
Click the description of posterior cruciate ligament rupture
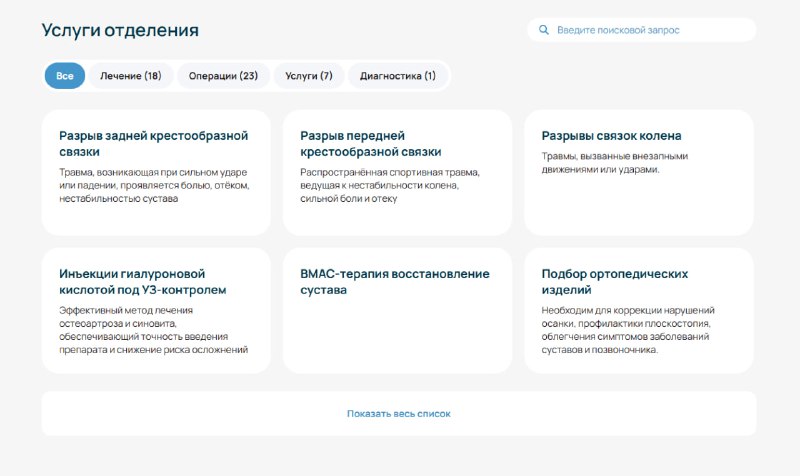pos(154,186)
